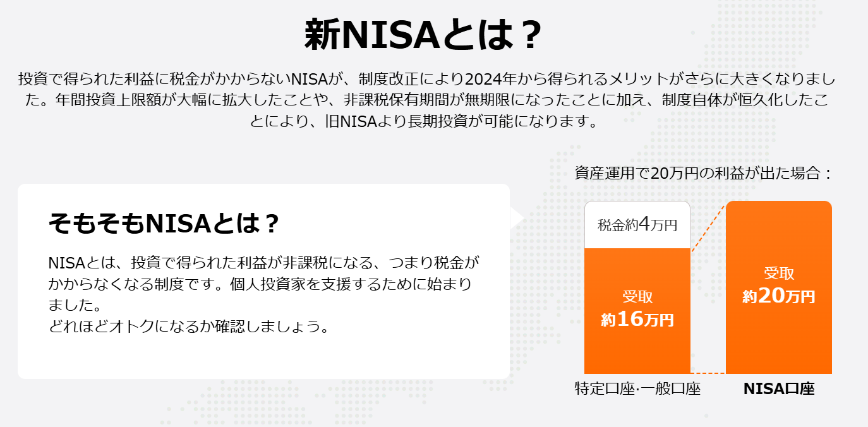Click the white "税金約4万円" box

click(637, 225)
